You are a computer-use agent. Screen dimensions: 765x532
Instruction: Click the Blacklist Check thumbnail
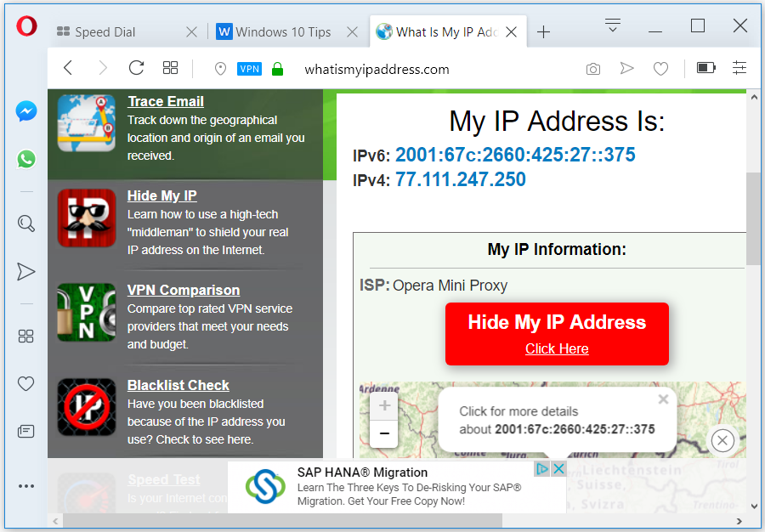click(87, 407)
